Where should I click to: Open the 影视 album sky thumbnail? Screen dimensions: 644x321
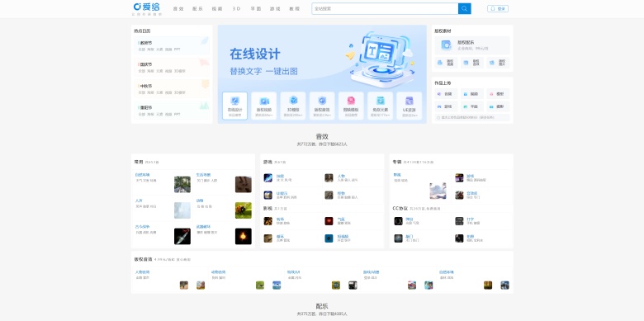pos(438,191)
